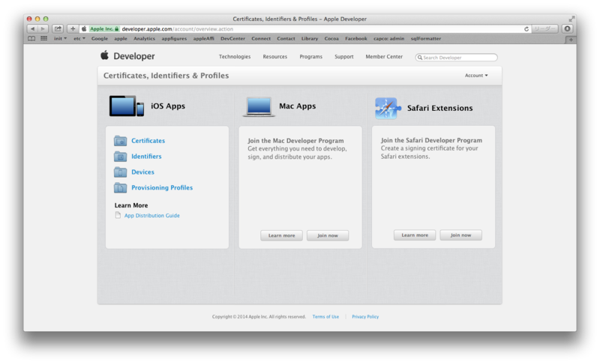This screenshot has width=600, height=364.
Task: Open the Connect bookmark
Action: click(x=261, y=39)
